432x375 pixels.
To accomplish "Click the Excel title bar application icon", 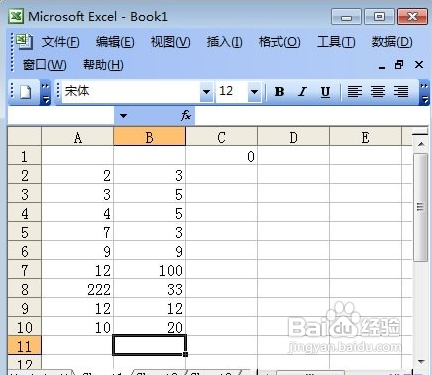I will point(16,16).
